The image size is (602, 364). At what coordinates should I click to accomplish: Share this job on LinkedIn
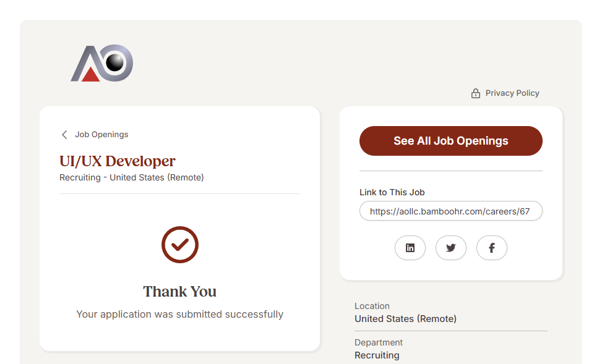pos(410,248)
